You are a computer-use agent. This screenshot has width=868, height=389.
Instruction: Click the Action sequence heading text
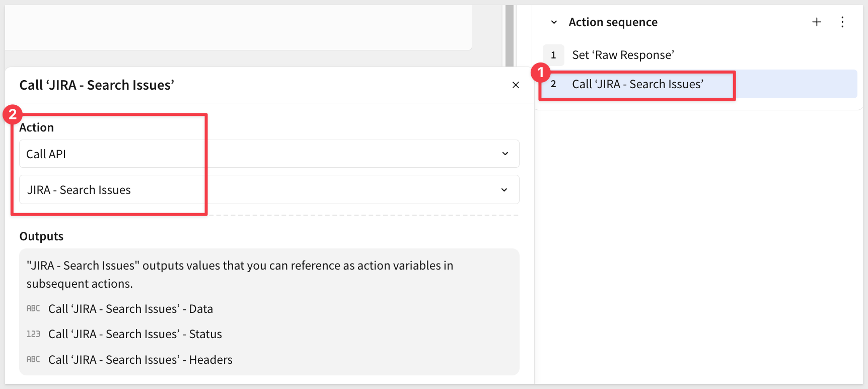[x=613, y=22]
